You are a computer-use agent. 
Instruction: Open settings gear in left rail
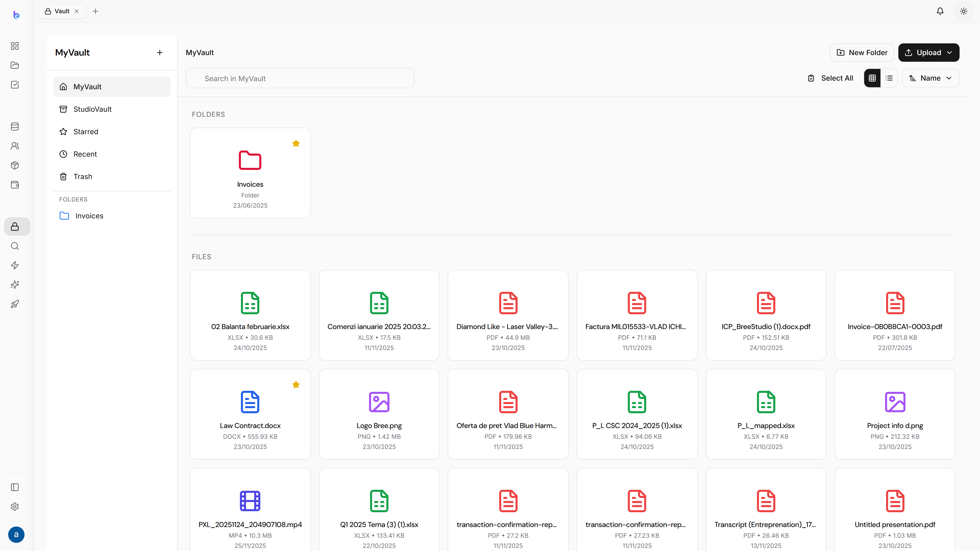(x=15, y=507)
